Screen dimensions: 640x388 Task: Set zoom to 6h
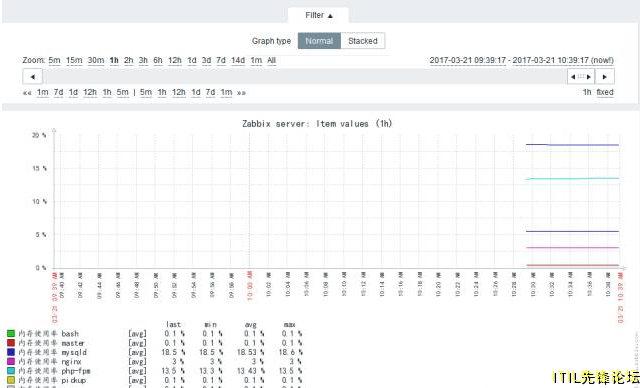[158, 60]
